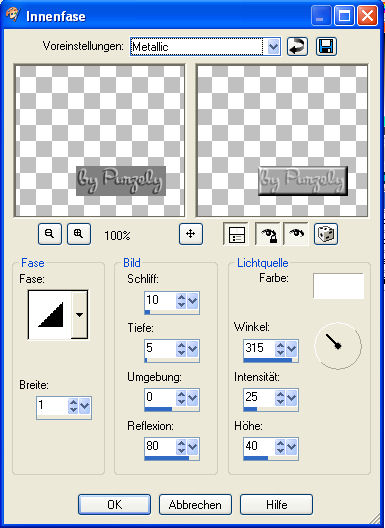The image size is (385, 528).
Task: Click the Intensität value field
Action: (x=259, y=397)
